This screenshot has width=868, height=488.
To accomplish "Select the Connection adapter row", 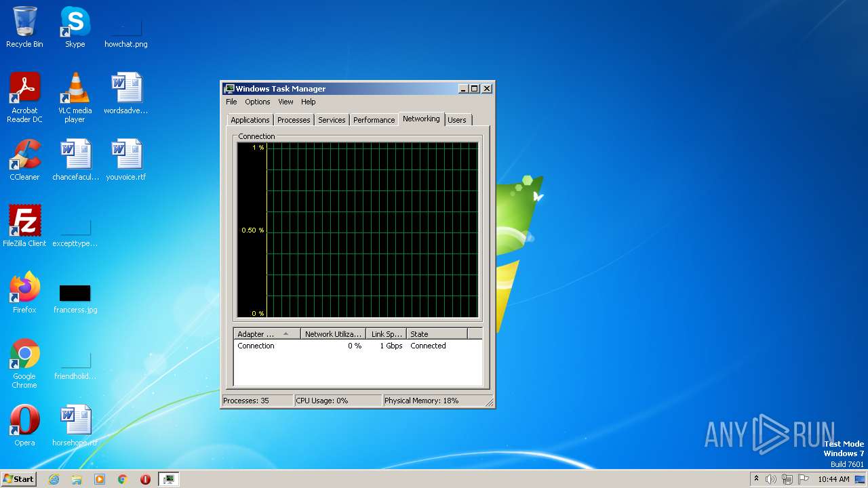I will (x=357, y=346).
